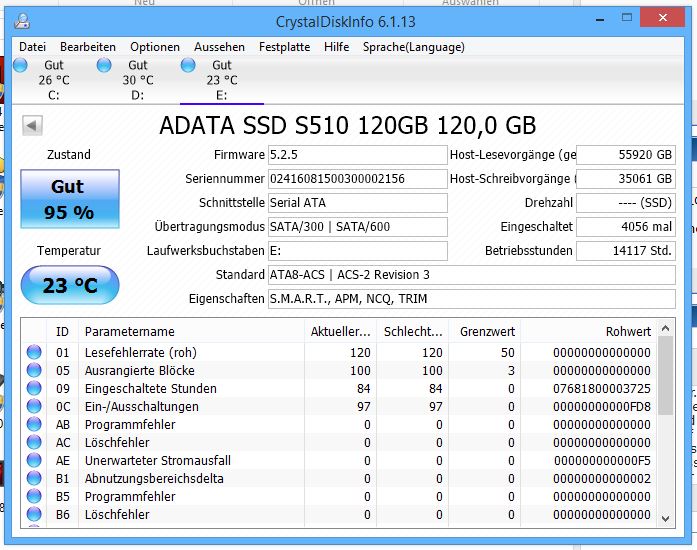Select the Eingeschaltete Stunden row

point(340,388)
